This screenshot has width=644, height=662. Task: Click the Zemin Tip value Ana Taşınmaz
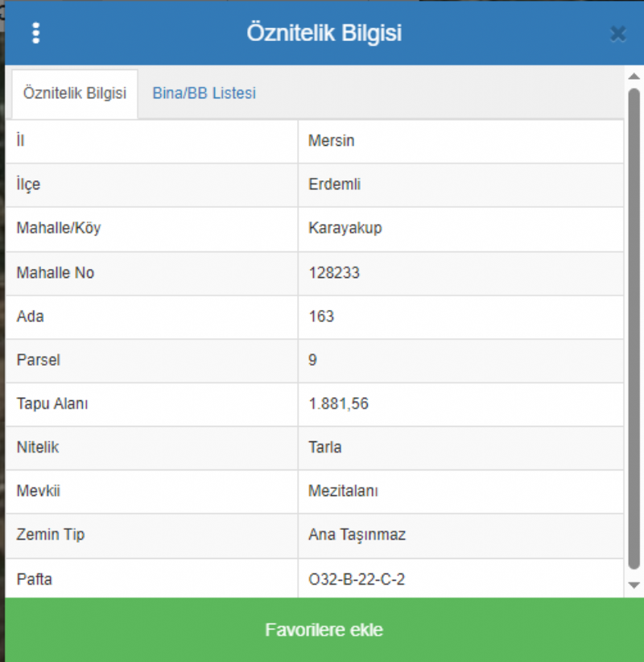point(357,535)
